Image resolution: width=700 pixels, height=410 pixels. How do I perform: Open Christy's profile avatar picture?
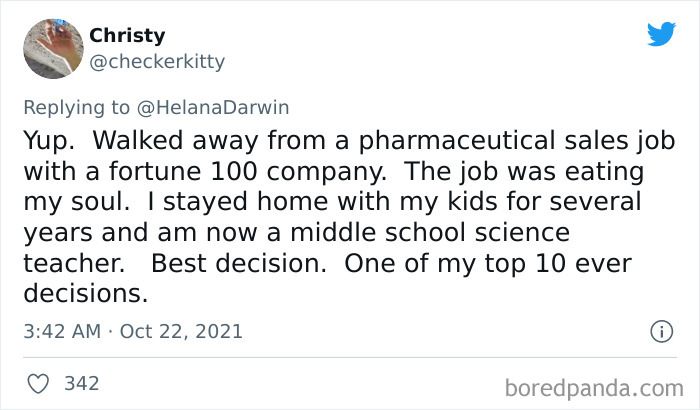tap(52, 49)
